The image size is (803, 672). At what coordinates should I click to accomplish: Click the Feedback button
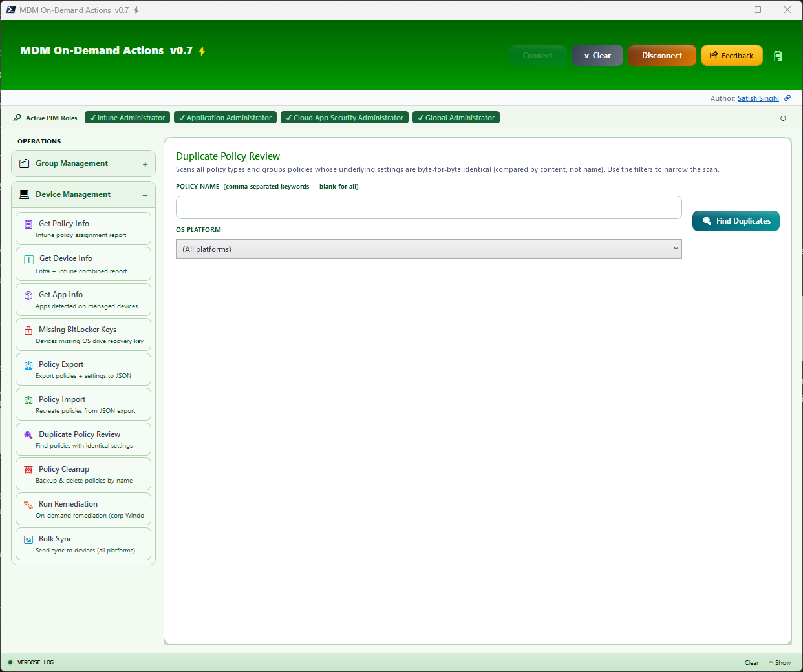[732, 56]
